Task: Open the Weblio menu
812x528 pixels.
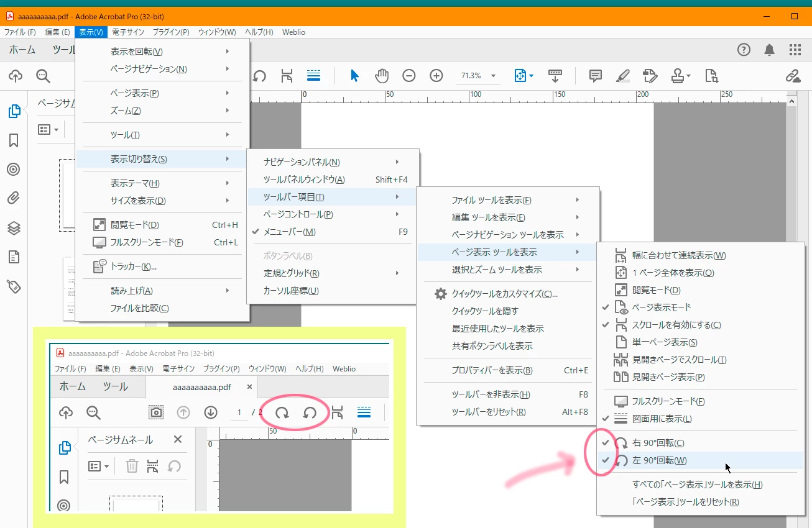Action: (293, 32)
